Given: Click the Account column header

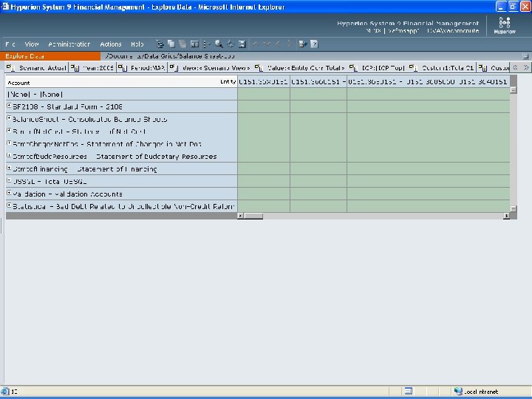Looking at the screenshot, I should (x=18, y=83).
